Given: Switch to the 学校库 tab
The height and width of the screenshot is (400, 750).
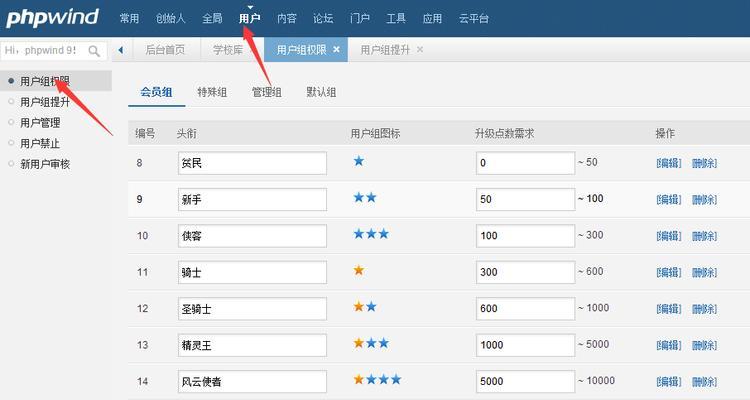Looking at the screenshot, I should click(x=228, y=50).
